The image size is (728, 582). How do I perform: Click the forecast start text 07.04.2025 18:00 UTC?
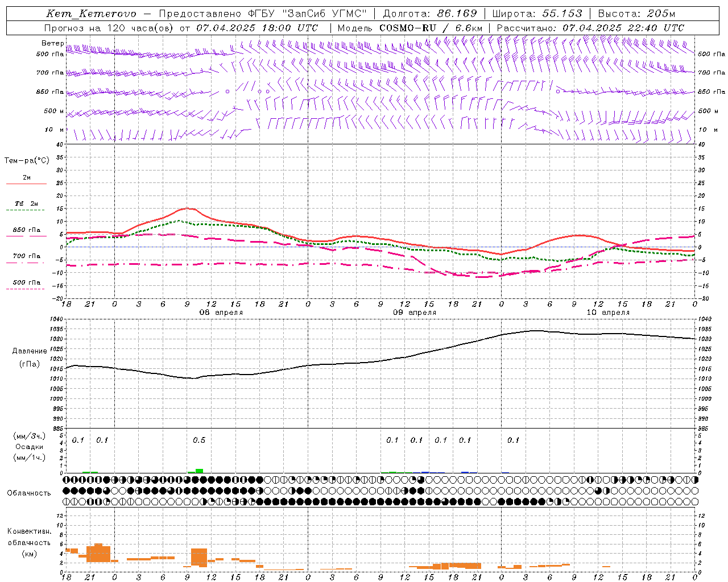(257, 28)
